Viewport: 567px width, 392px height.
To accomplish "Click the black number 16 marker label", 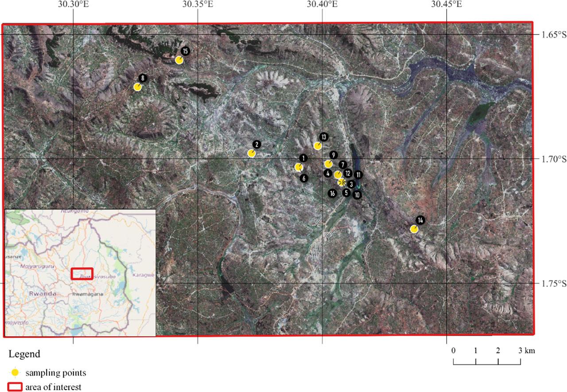I will point(332,193).
